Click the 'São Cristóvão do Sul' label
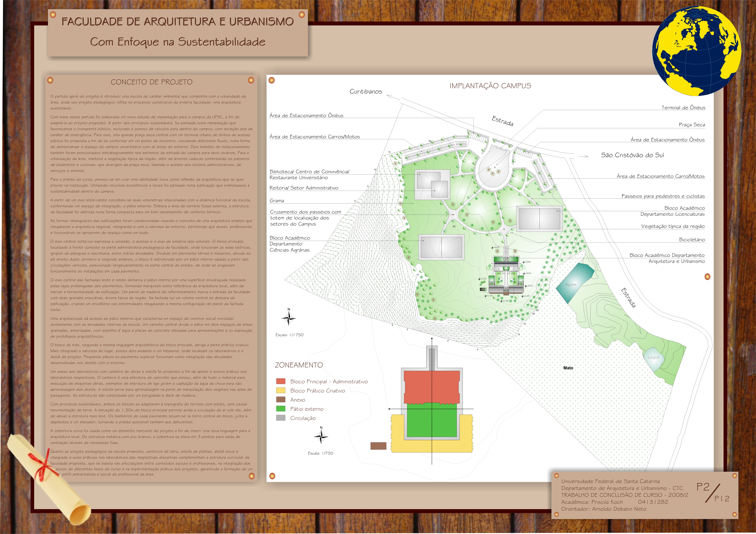756x534 pixels. click(632, 155)
